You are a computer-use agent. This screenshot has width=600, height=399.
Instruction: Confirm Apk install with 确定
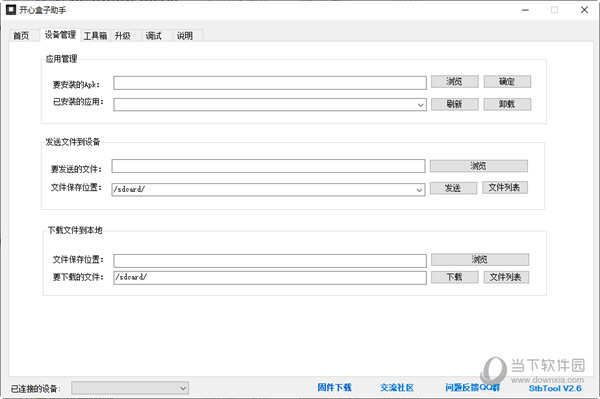click(507, 81)
